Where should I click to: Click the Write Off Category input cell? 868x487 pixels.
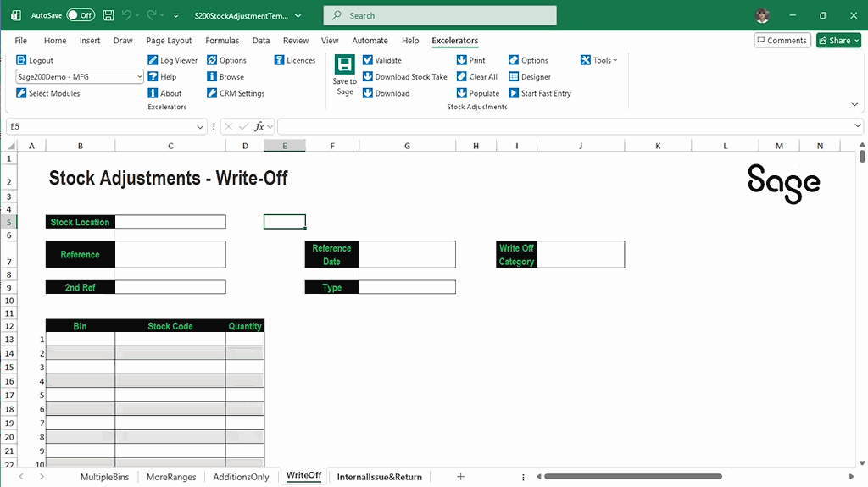[581, 255]
